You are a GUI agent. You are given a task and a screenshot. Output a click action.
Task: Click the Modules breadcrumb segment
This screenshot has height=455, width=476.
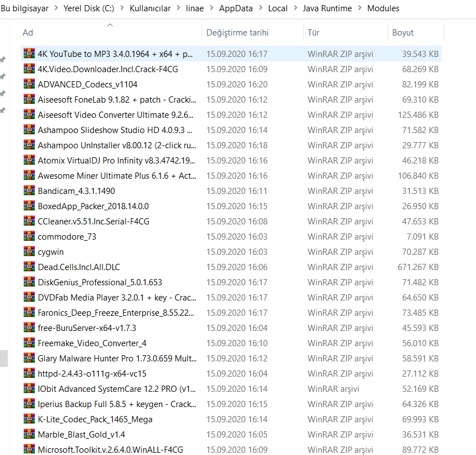[x=383, y=8]
